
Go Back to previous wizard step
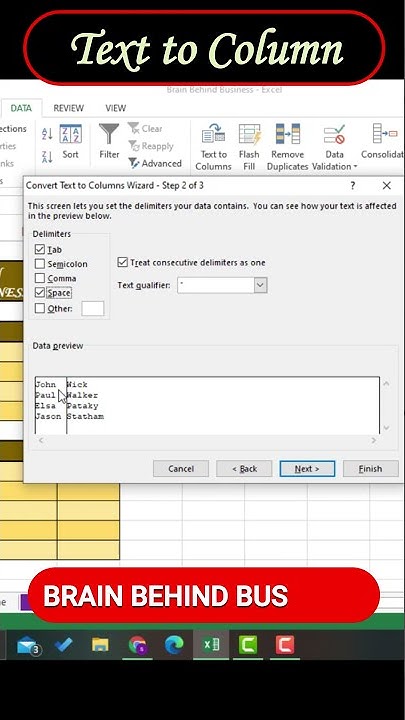(244, 469)
